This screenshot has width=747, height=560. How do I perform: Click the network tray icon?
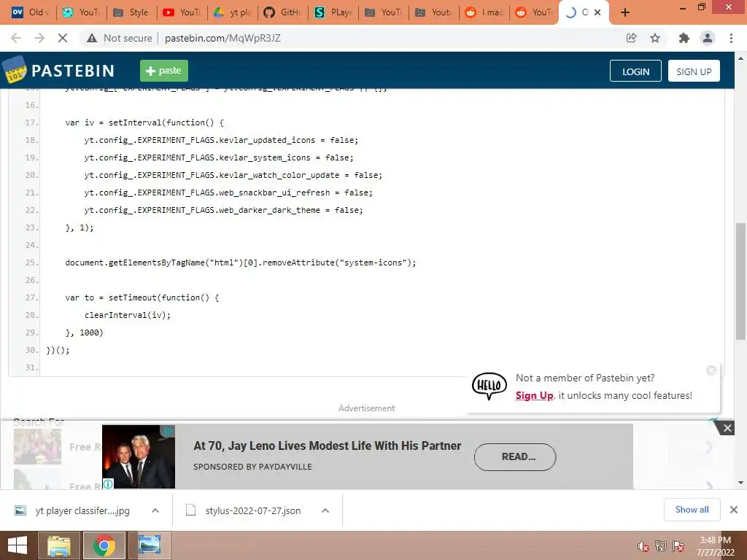[x=661, y=546]
